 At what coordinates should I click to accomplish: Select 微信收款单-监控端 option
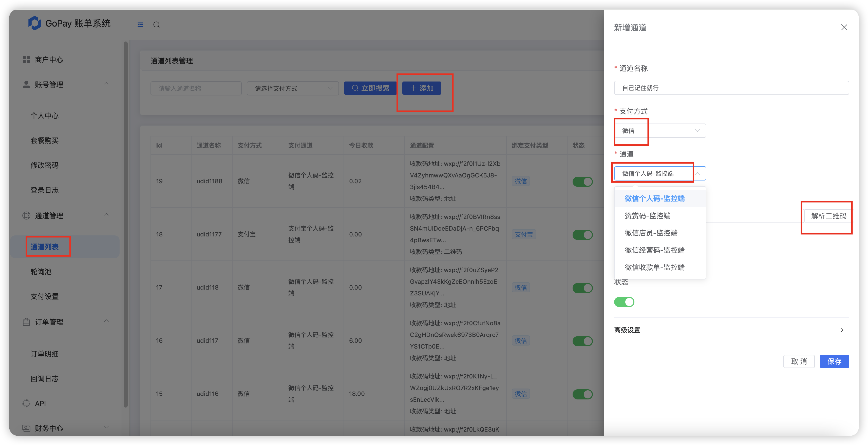[660, 267]
